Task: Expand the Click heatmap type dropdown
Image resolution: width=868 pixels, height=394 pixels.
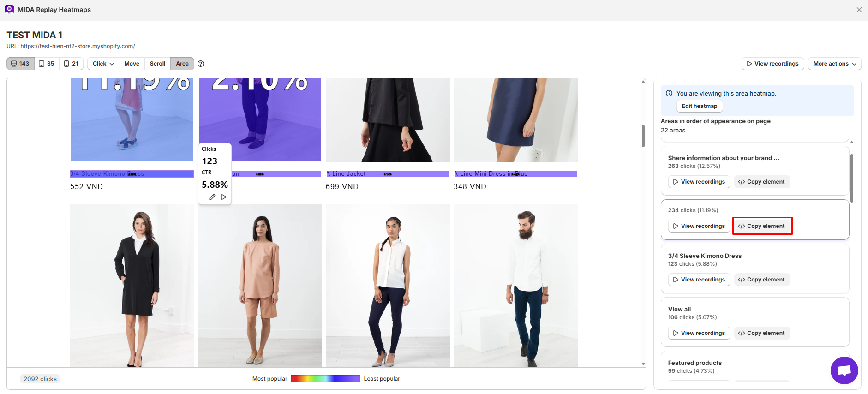Action: pos(103,64)
